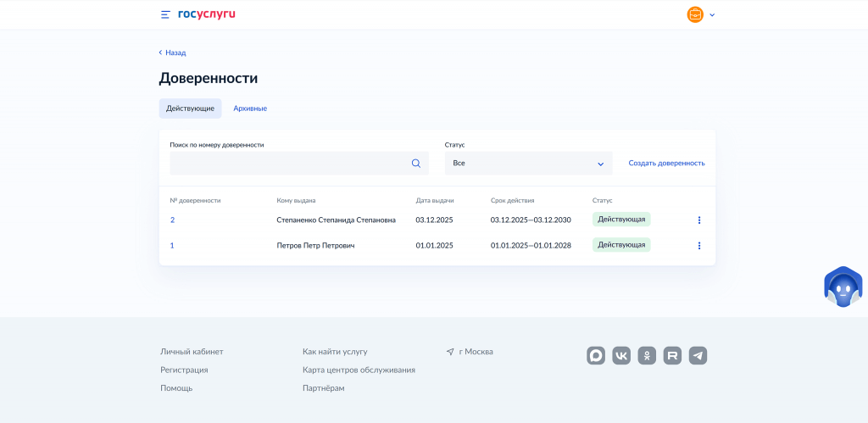
Task: Click issue date 01.01.2025
Action: pyautogui.click(x=435, y=245)
